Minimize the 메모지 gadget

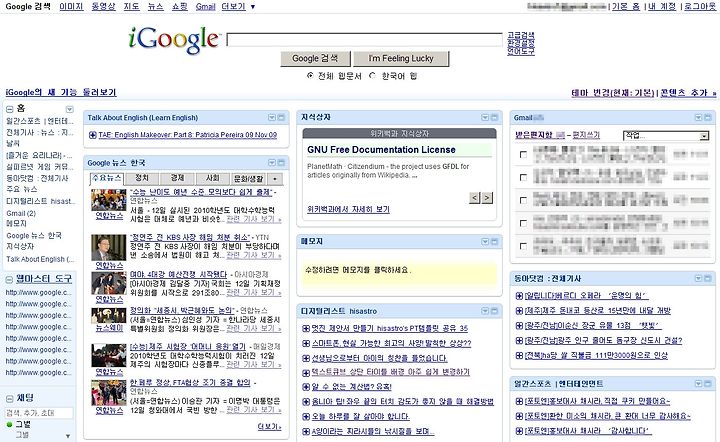pos(495,241)
